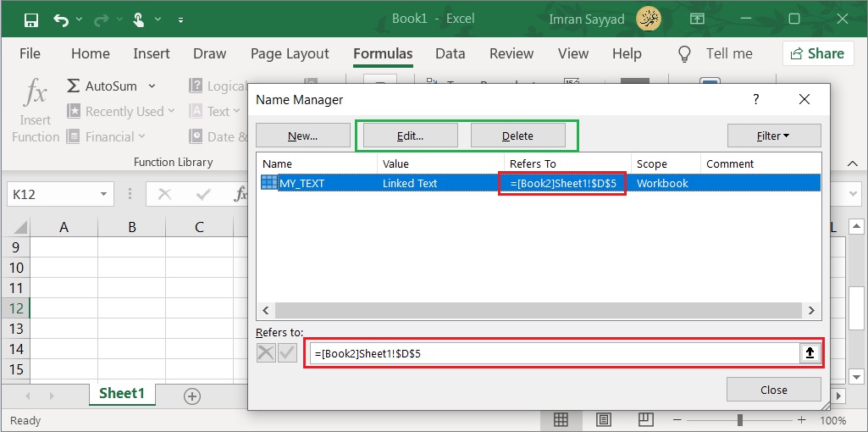Sort by the Comment column header
The width and height of the screenshot is (868, 432).
pyautogui.click(x=760, y=164)
